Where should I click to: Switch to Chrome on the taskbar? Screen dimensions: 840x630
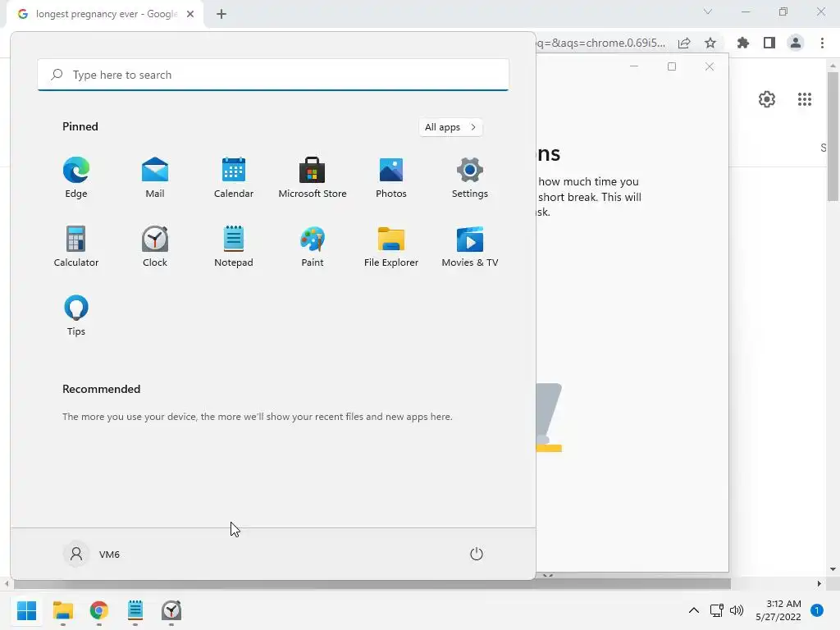tap(99, 610)
